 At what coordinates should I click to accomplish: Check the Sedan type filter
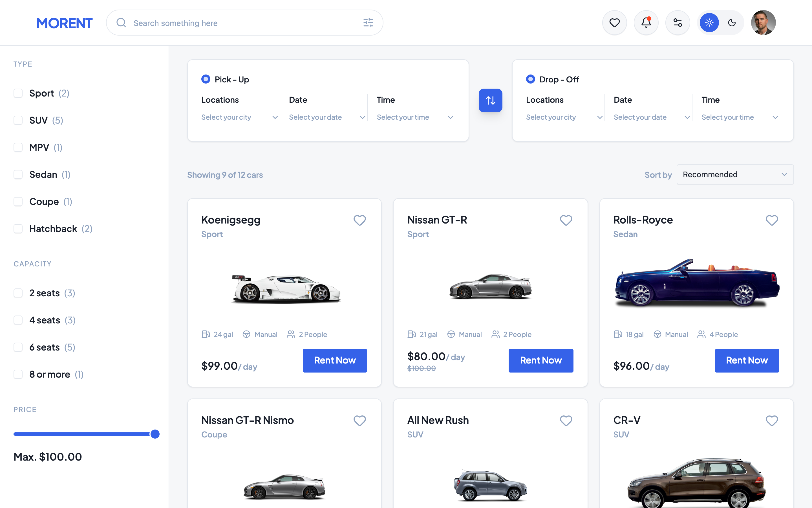tap(18, 174)
